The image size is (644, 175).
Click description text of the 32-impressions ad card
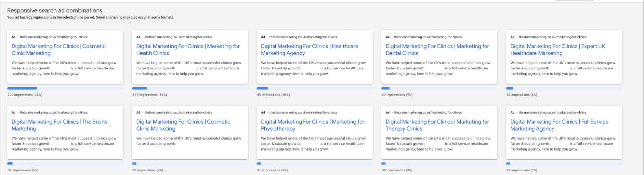pyautogui.click(x=188, y=141)
